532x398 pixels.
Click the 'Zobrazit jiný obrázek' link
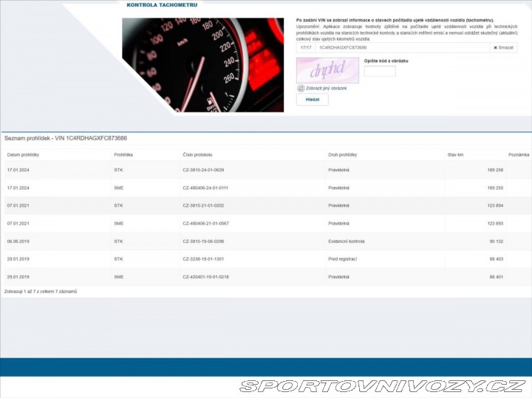point(326,88)
